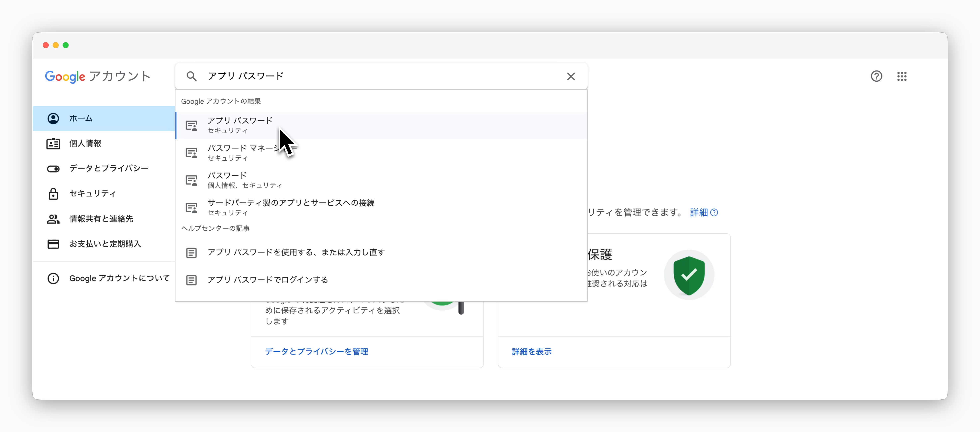Click the ホーム profile icon in sidebar
The height and width of the screenshot is (432, 980).
(x=53, y=118)
